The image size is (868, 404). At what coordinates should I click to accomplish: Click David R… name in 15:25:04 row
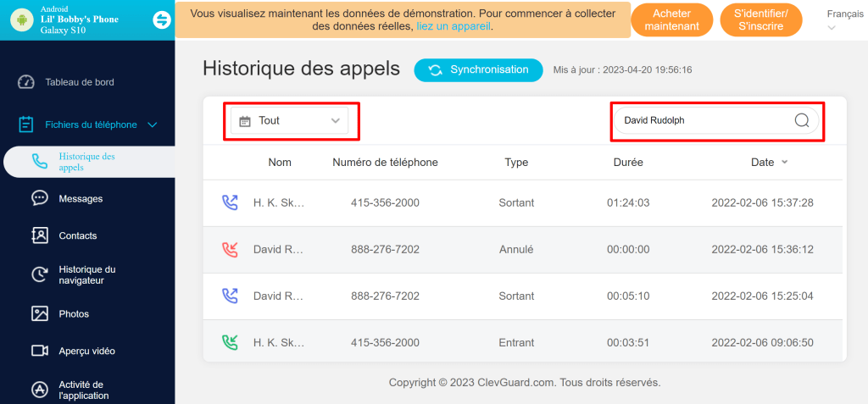278,296
